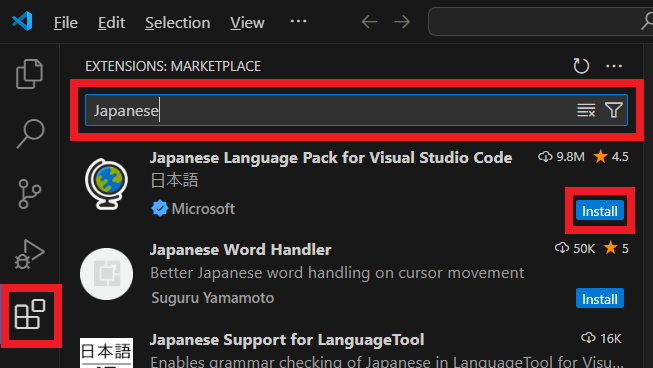This screenshot has height=368, width=653.
Task: Open the View menu
Action: pos(247,22)
